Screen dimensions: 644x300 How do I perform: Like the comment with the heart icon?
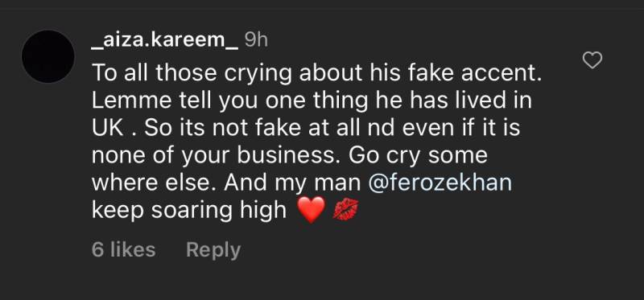(592, 61)
